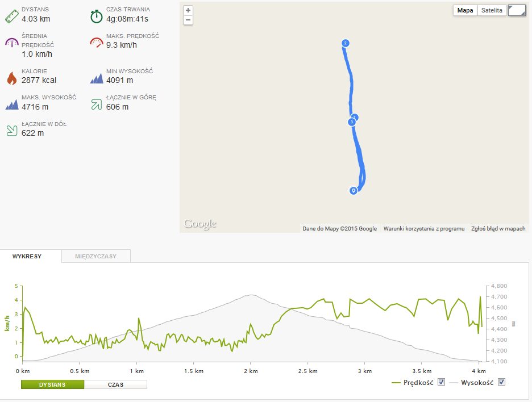Click the calories flame icon

[12, 78]
